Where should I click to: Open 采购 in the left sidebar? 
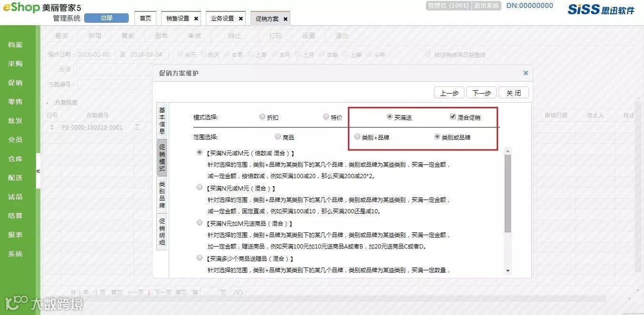(x=15, y=64)
